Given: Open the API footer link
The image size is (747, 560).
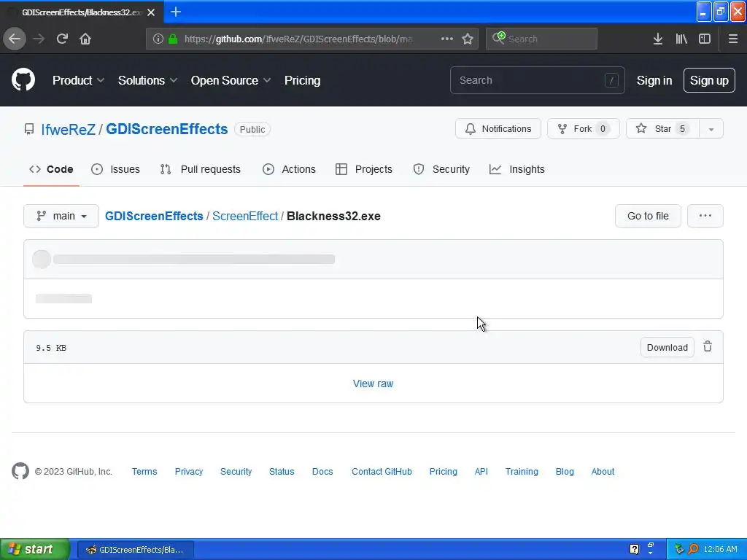Looking at the screenshot, I should (x=481, y=472).
